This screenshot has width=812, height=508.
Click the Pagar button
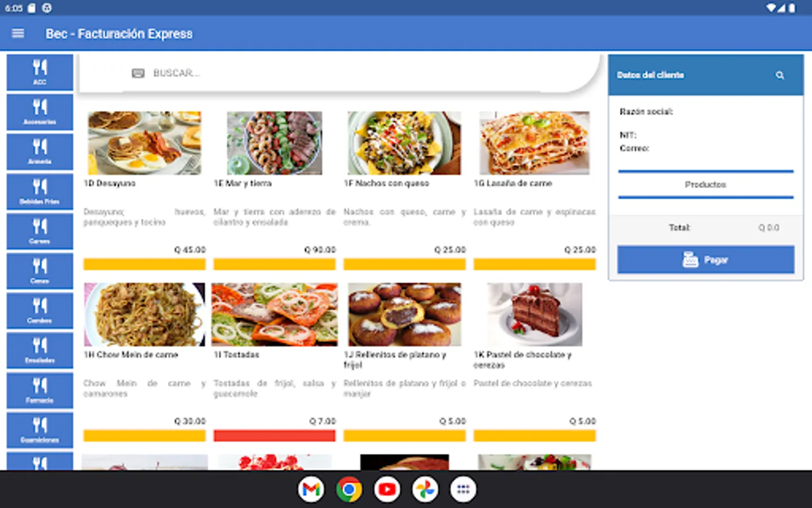706,260
